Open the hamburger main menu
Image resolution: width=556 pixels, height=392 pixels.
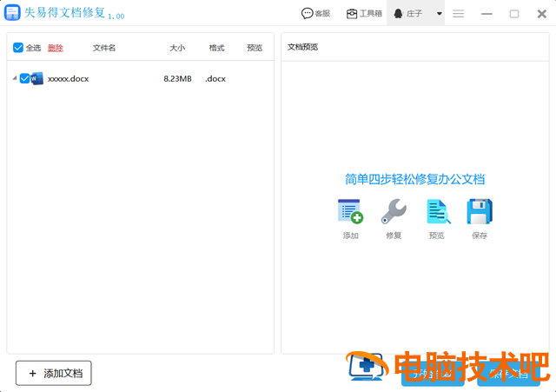(x=458, y=14)
